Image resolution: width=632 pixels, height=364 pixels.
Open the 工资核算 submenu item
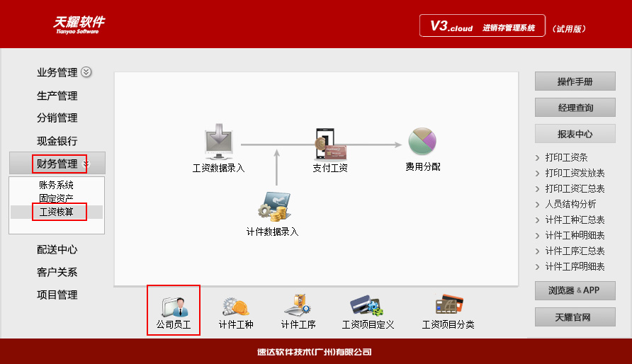57,212
